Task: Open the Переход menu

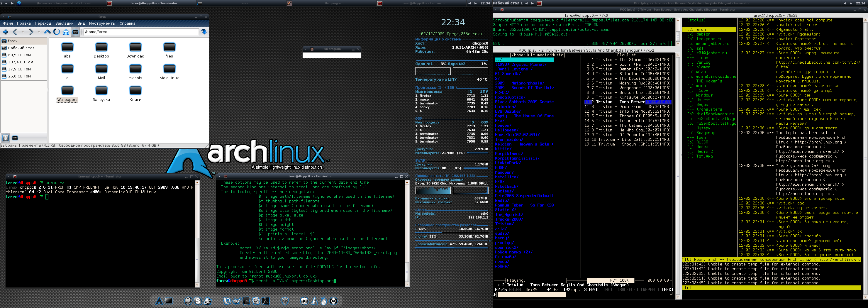Action: (x=43, y=23)
